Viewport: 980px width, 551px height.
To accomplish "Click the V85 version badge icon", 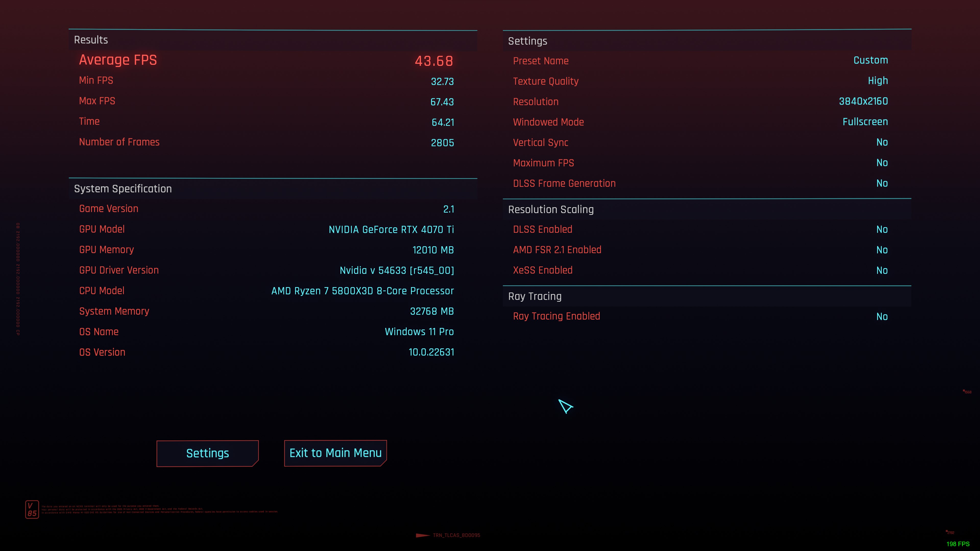I will point(32,509).
